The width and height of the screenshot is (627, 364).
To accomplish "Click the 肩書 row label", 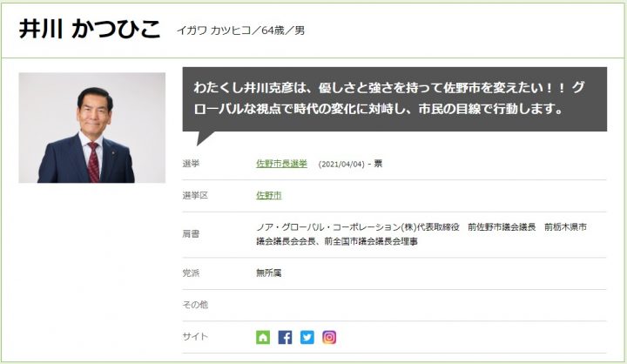I will 191,234.
